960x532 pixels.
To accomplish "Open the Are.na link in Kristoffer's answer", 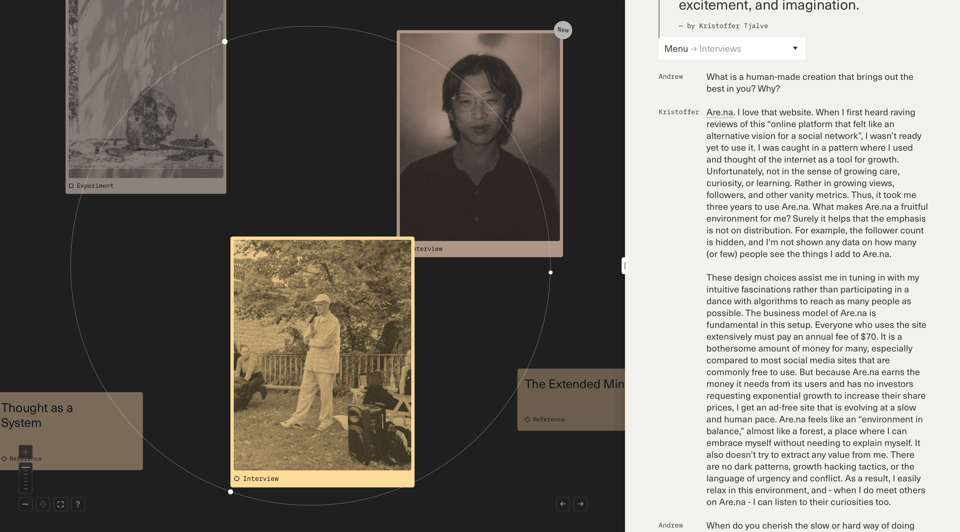I will [719, 112].
